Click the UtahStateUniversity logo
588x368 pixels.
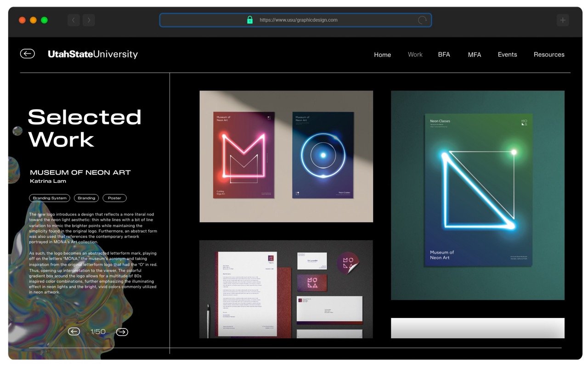click(93, 54)
